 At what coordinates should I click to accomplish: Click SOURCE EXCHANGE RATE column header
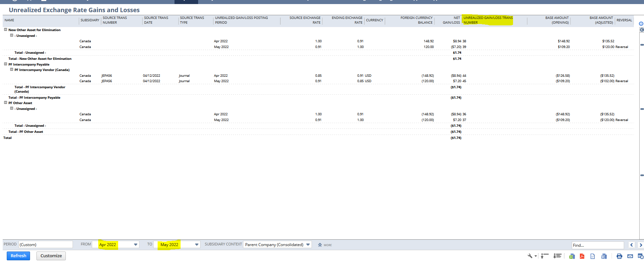click(305, 20)
